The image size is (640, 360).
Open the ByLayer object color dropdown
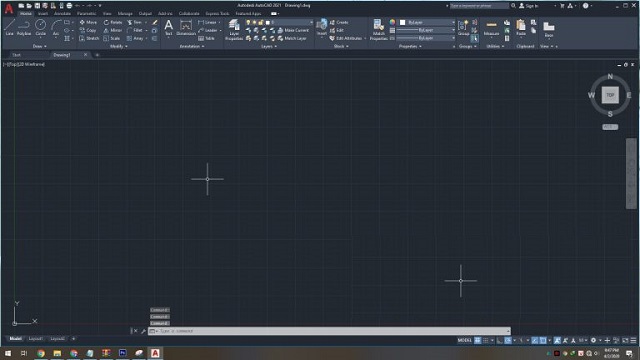[x=427, y=22]
